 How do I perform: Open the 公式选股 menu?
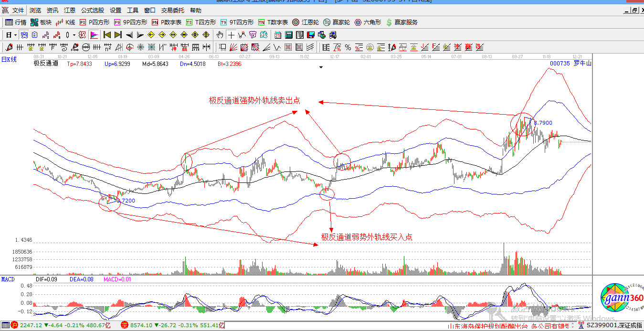(x=93, y=10)
